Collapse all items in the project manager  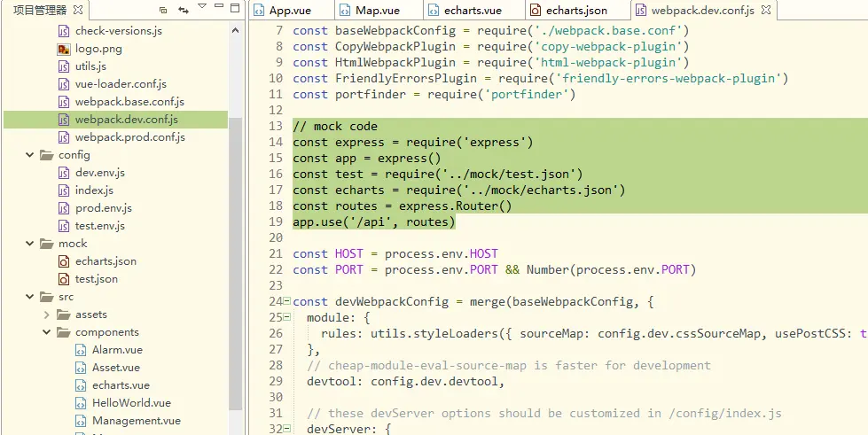(163, 10)
